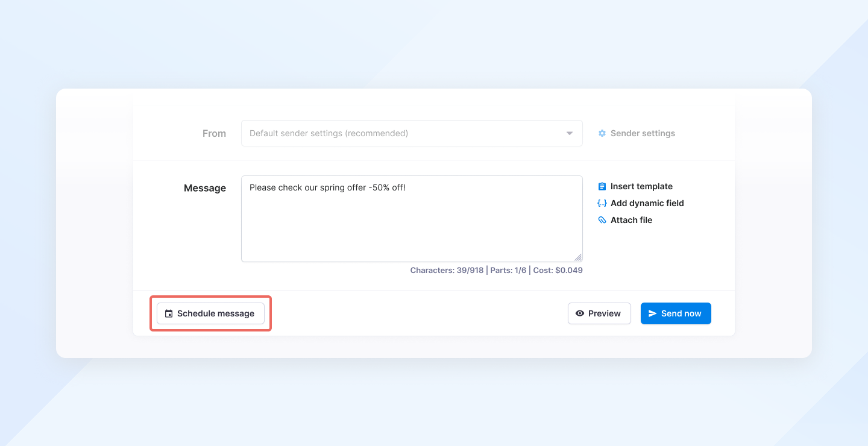
Task: Hit the blue Send now button label
Action: click(x=681, y=313)
